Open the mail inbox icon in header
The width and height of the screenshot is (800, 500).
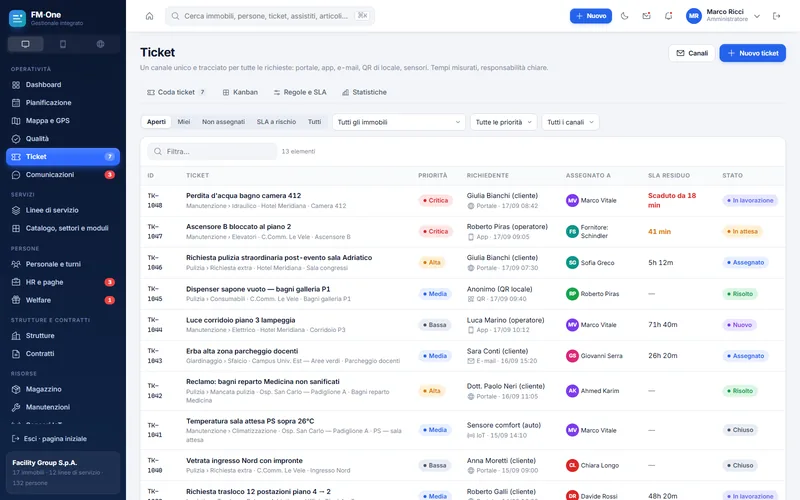click(x=646, y=16)
